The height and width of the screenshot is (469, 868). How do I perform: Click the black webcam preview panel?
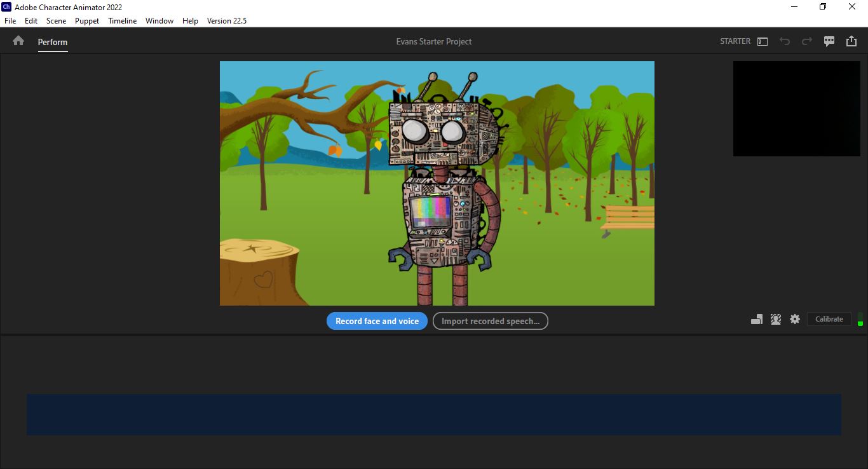tap(797, 109)
